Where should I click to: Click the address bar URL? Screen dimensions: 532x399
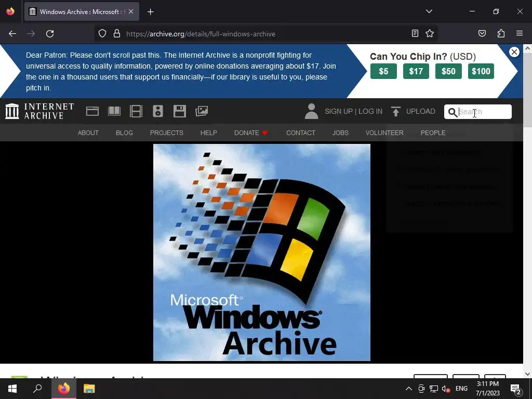pyautogui.click(x=201, y=34)
